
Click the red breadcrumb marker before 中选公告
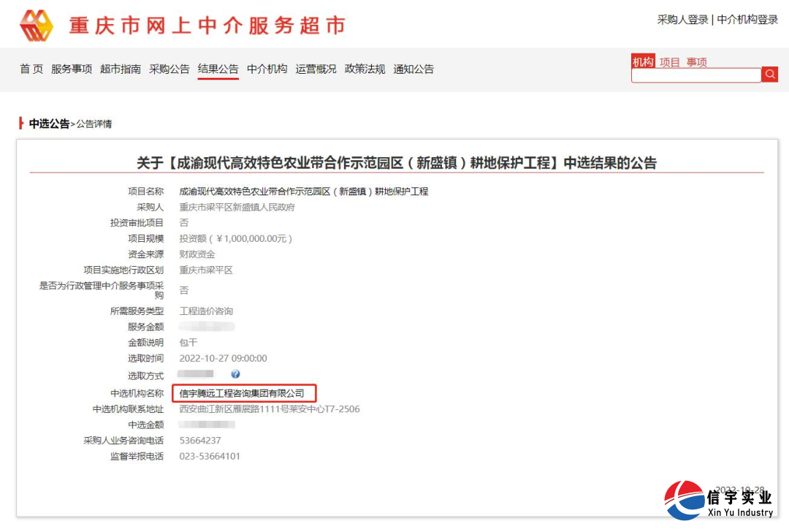pos(22,123)
